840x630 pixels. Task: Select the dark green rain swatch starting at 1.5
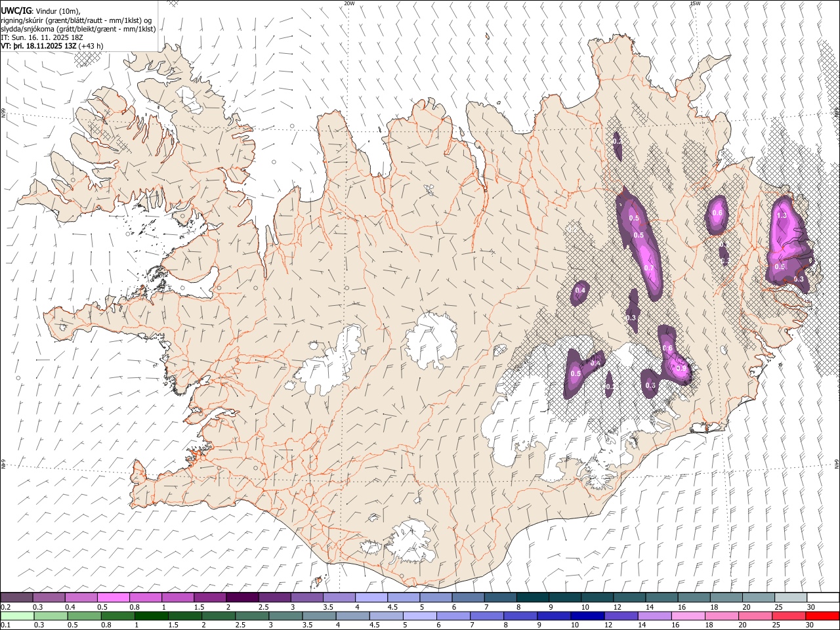(x=185, y=616)
